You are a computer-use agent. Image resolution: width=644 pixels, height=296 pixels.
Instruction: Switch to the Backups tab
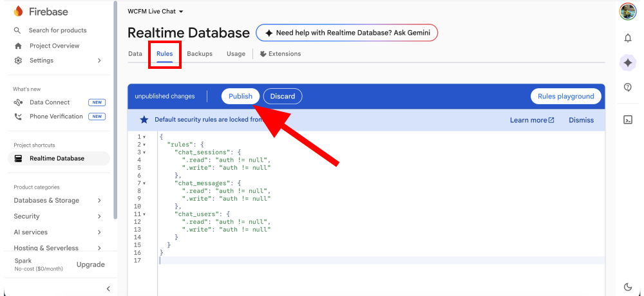coord(200,54)
